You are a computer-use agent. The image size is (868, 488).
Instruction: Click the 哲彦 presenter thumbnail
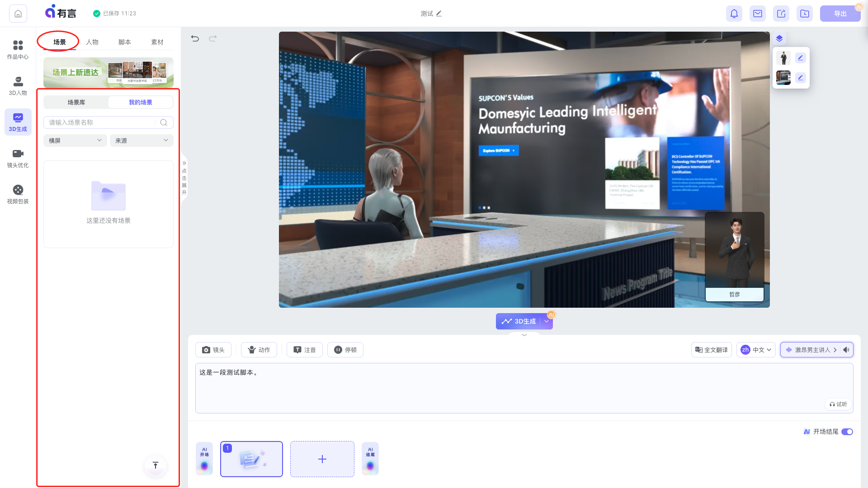pyautogui.click(x=735, y=257)
